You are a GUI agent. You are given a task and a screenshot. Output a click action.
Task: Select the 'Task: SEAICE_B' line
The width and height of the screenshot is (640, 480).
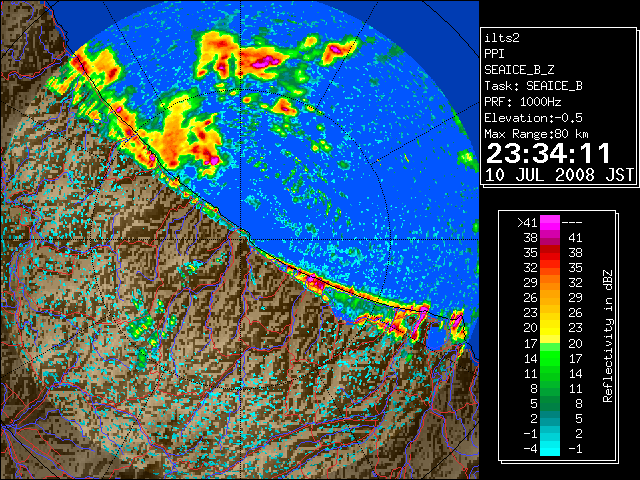[533, 86]
